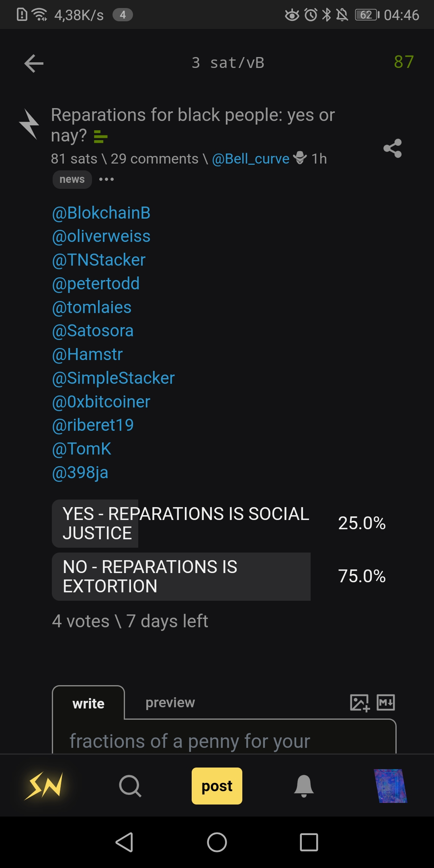The height and width of the screenshot is (868, 434).
Task: Open the profile avatar thumbnail
Action: pyautogui.click(x=390, y=786)
